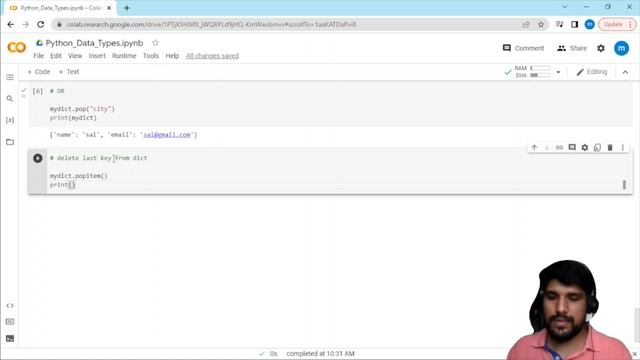The image size is (640, 360).
Task: Open the variables inspector panel
Action: click(x=10, y=120)
